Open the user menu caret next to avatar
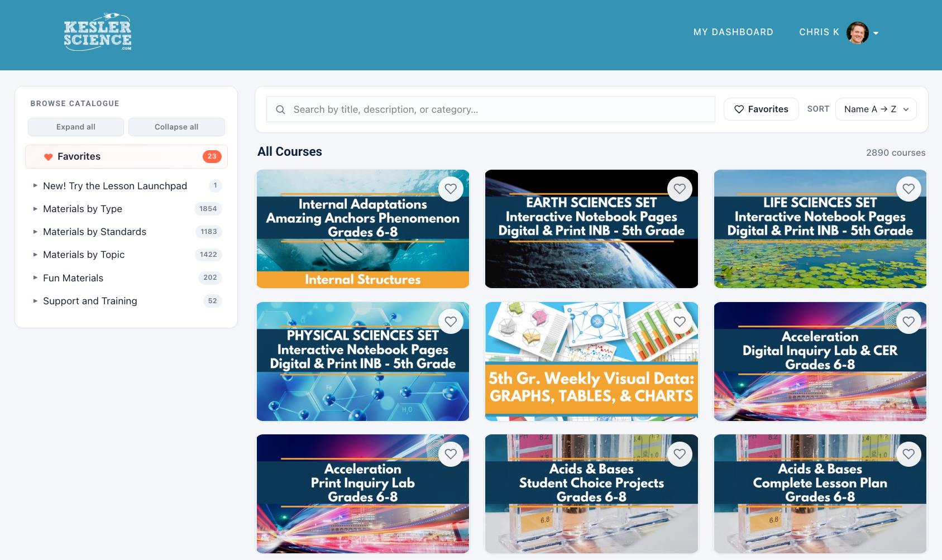 click(876, 33)
